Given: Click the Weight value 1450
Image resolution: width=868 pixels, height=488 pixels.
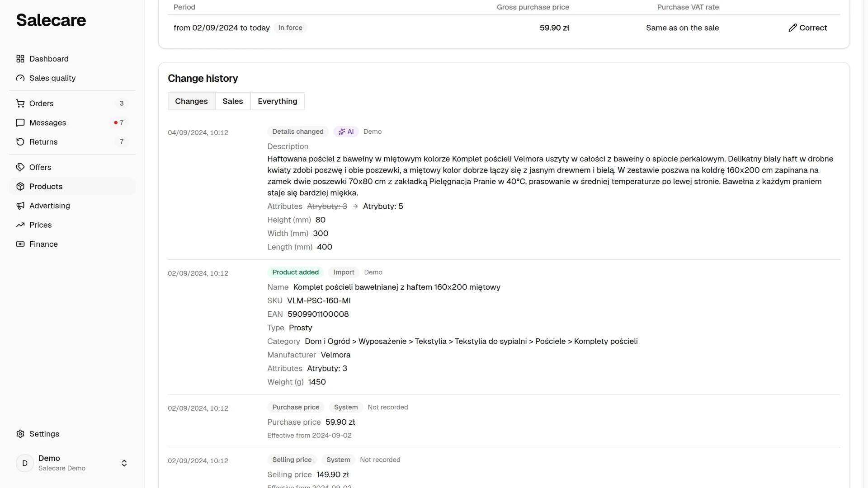Looking at the screenshot, I should point(317,382).
